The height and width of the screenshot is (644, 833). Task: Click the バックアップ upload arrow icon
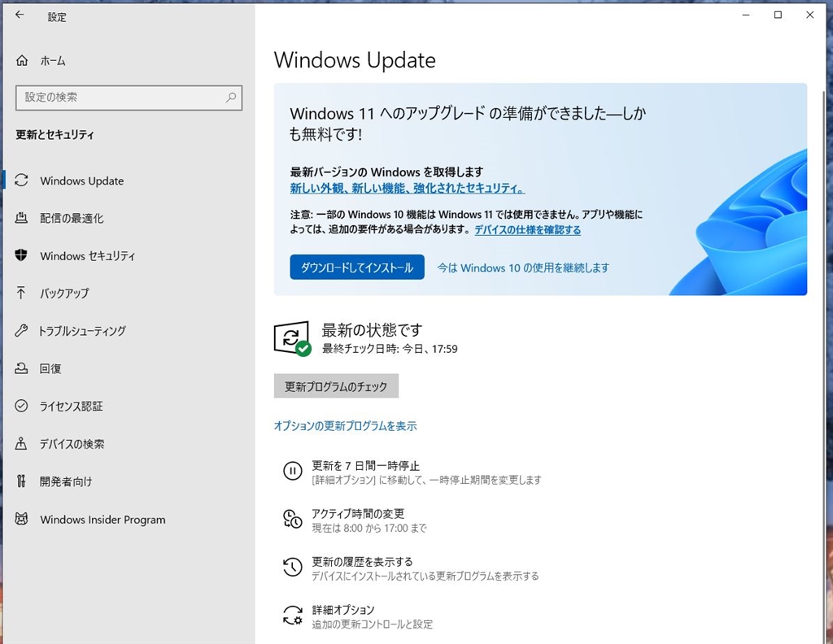click(20, 293)
